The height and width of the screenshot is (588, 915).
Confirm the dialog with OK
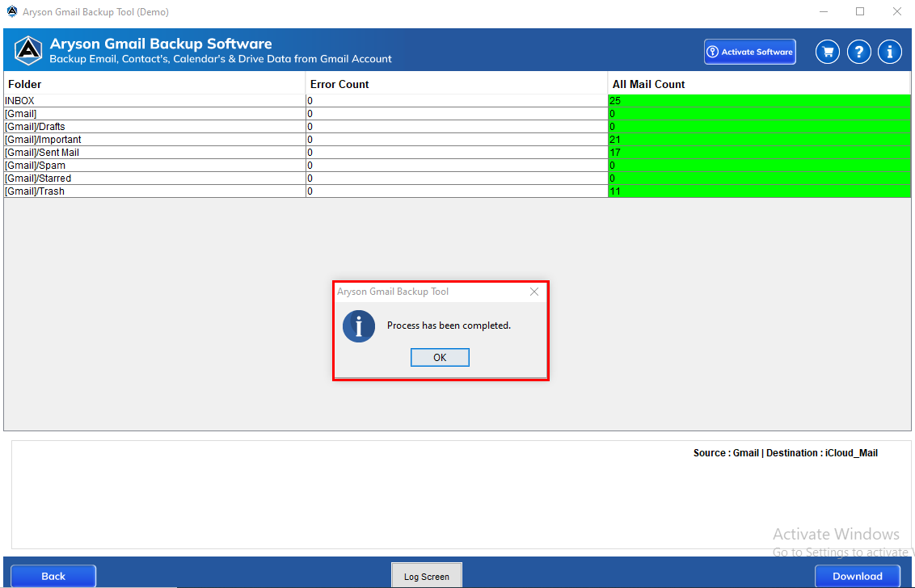tap(440, 358)
